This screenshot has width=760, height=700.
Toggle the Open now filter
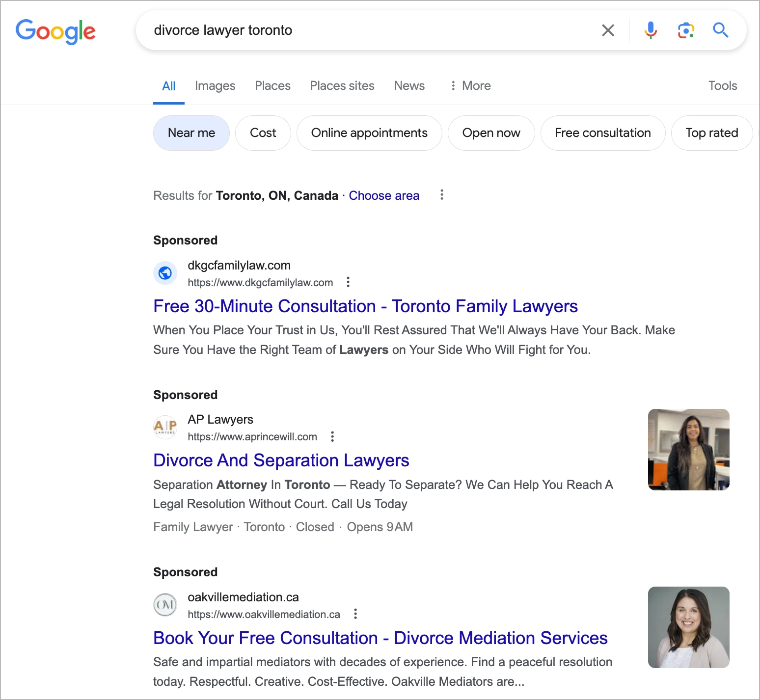[491, 133]
